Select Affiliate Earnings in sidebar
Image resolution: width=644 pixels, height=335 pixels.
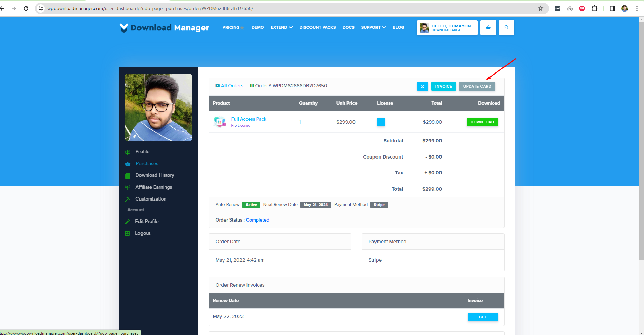pyautogui.click(x=154, y=187)
